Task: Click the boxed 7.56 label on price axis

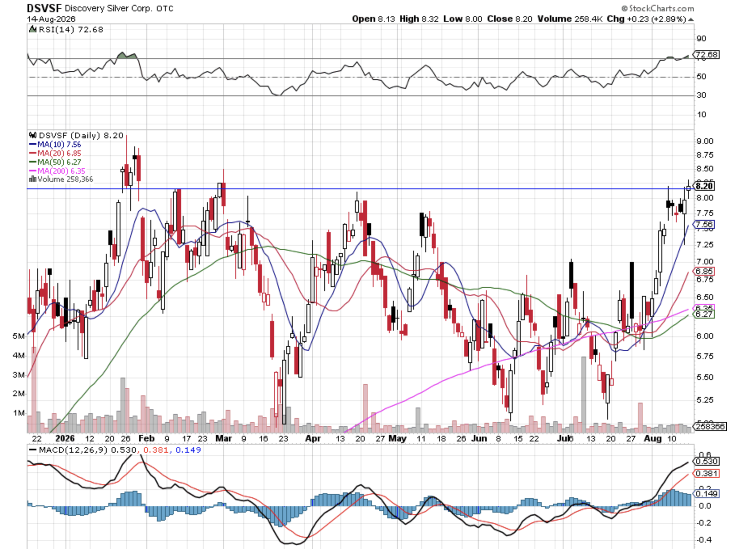Action: click(x=704, y=224)
